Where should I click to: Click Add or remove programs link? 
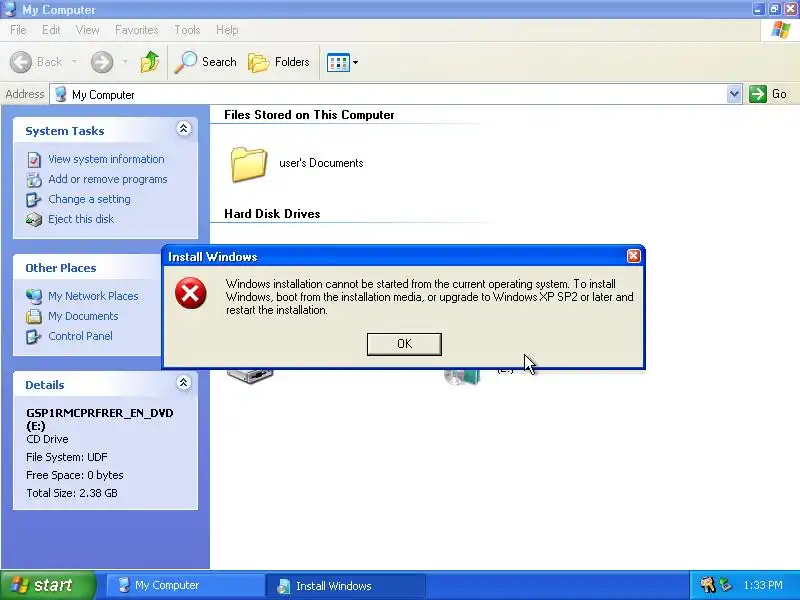108,179
